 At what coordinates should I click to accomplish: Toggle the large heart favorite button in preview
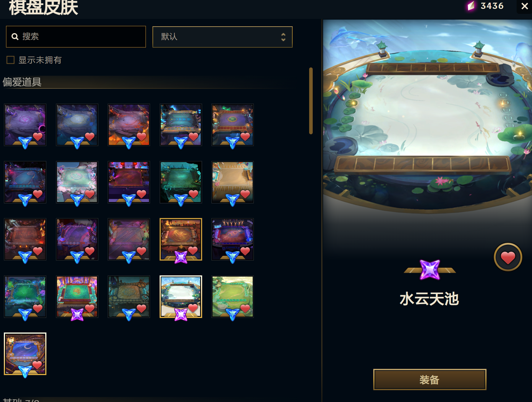pos(508,257)
